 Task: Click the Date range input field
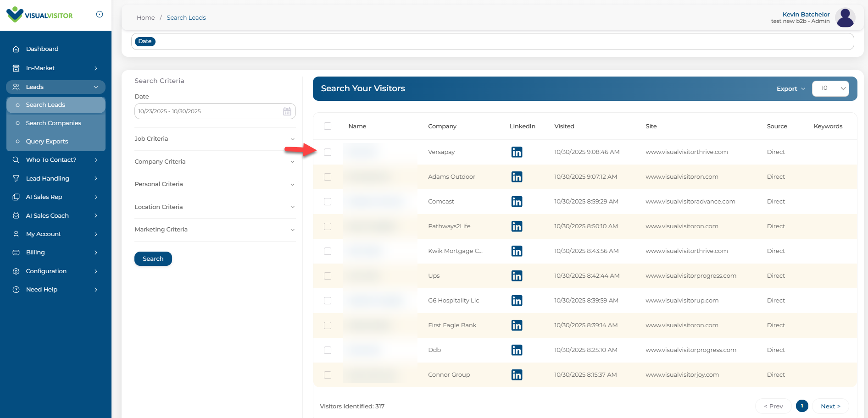(209, 111)
